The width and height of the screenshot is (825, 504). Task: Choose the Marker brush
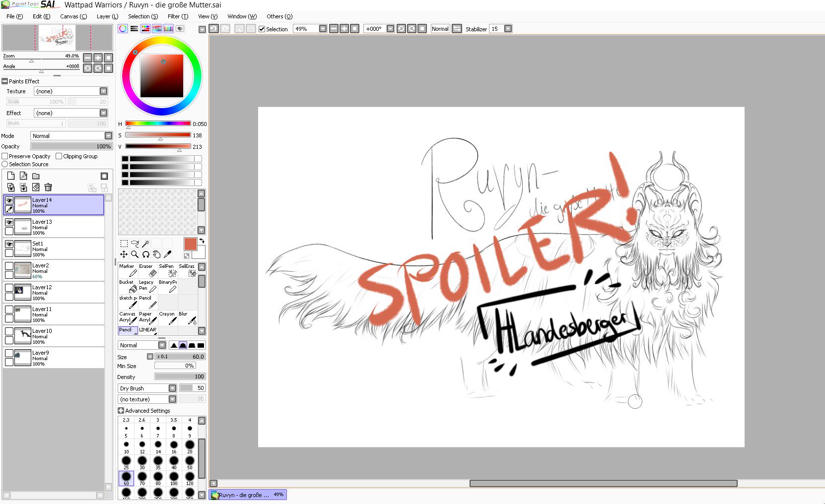128,270
